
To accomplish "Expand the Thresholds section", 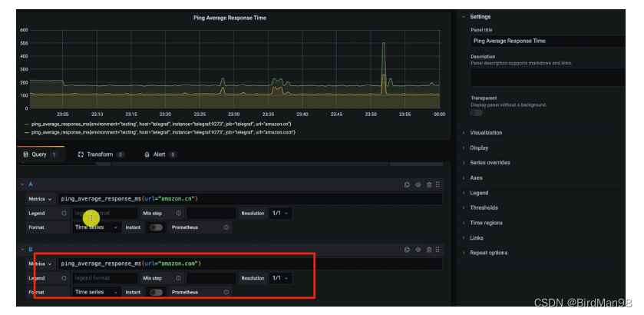I will pos(484,207).
